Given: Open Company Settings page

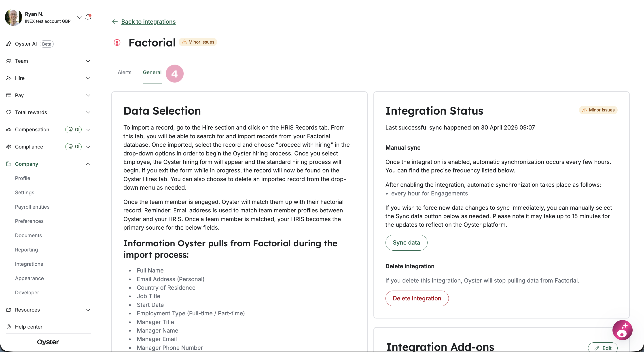Looking at the screenshot, I should [x=25, y=193].
